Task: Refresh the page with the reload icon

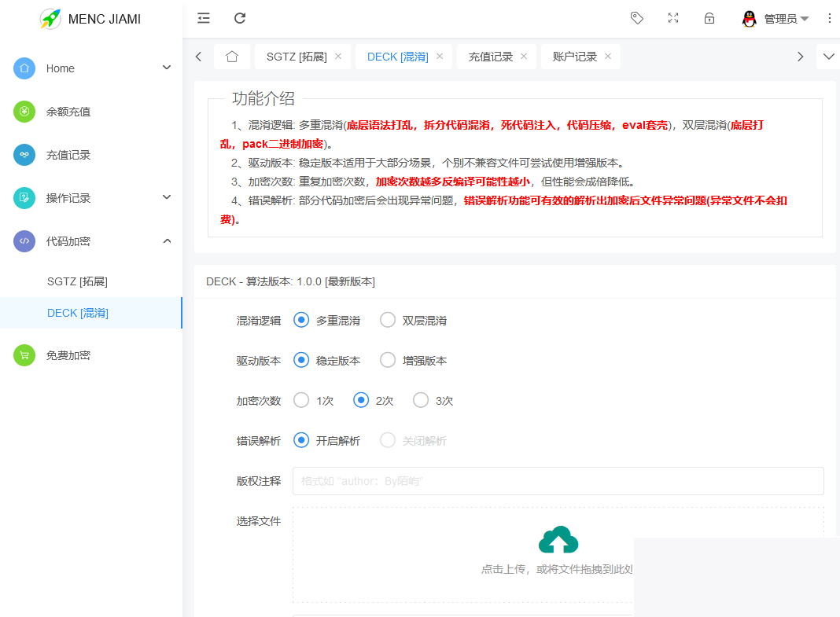Action: pyautogui.click(x=240, y=17)
